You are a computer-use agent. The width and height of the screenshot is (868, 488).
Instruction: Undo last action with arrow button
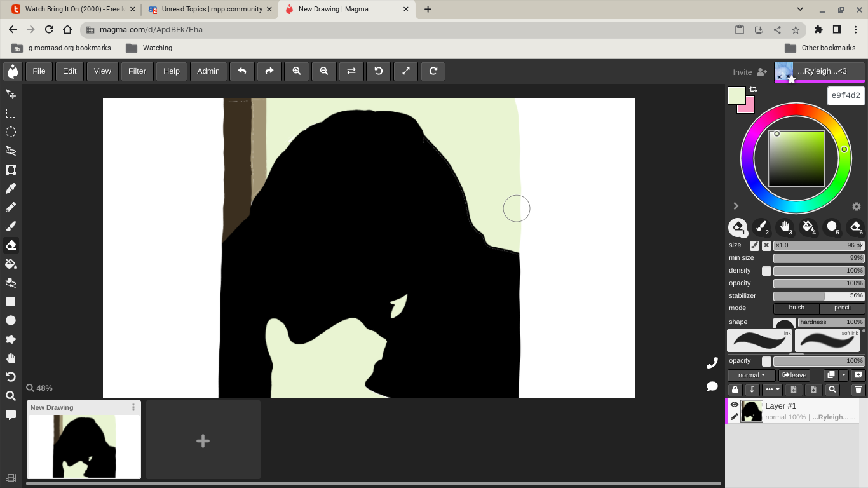[x=242, y=71]
